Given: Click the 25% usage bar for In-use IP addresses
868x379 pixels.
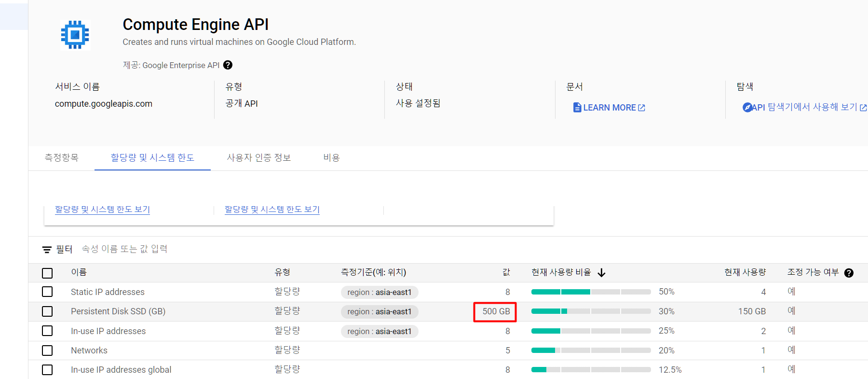Looking at the screenshot, I should point(591,331).
